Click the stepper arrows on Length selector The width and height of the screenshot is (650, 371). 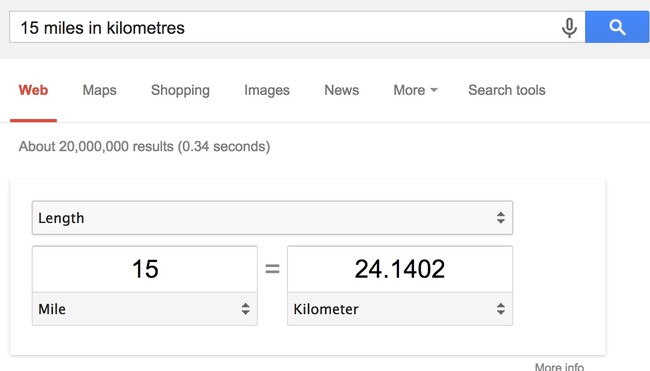coord(501,218)
